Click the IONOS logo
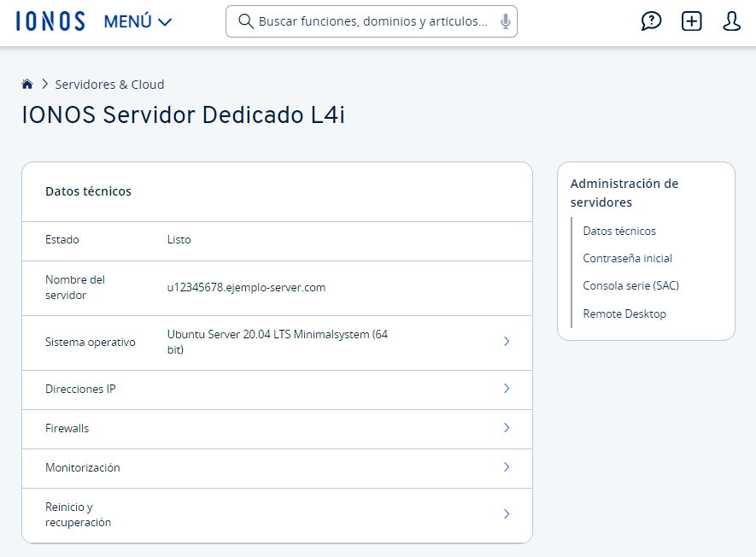Viewport: 756px width, 557px height. (x=50, y=21)
